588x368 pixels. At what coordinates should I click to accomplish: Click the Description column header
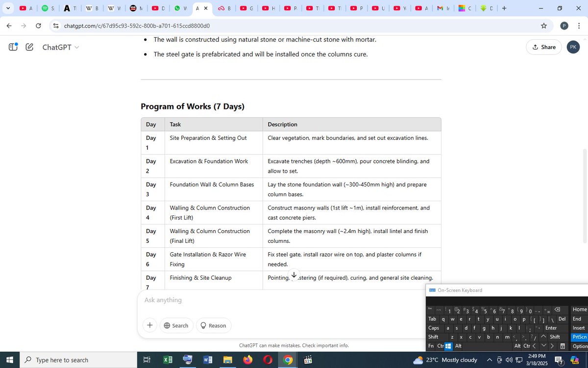[352, 125]
